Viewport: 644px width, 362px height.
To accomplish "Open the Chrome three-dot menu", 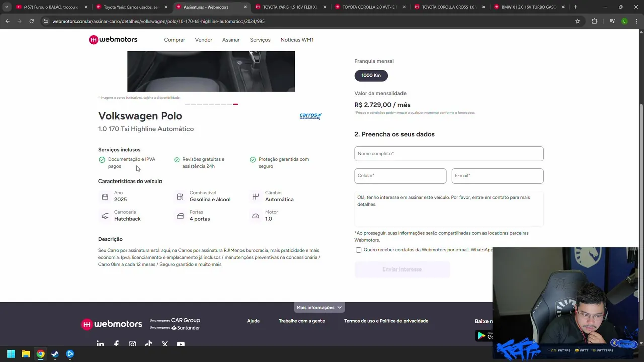I will click(636, 21).
